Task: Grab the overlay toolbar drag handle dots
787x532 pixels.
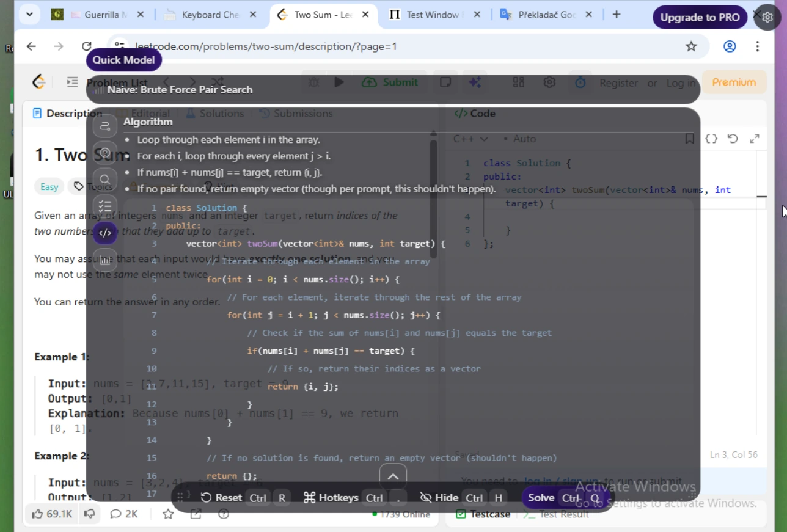Action: pyautogui.click(x=180, y=498)
